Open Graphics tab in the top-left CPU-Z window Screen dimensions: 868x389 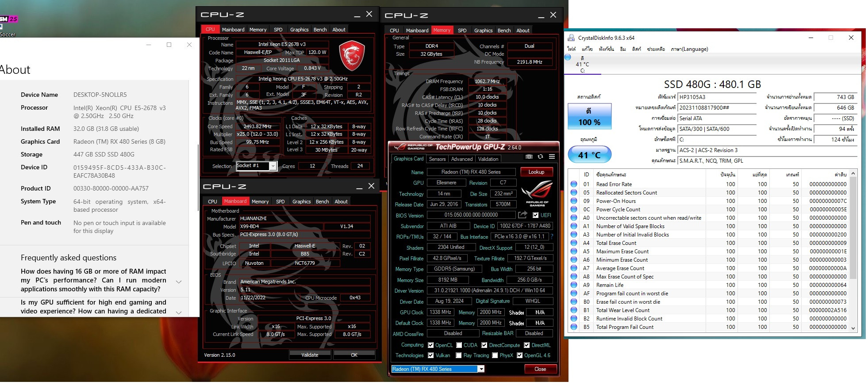coord(299,30)
